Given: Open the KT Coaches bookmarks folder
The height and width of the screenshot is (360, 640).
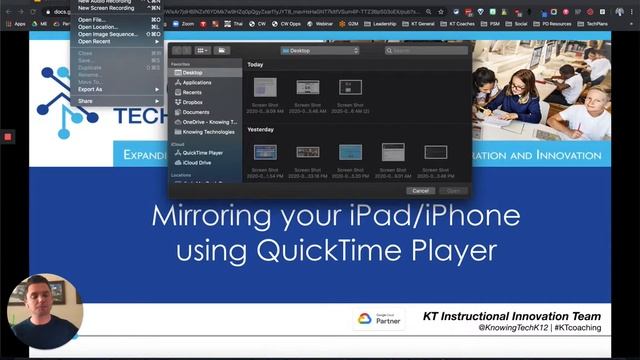Looking at the screenshot, I should coord(458,24).
